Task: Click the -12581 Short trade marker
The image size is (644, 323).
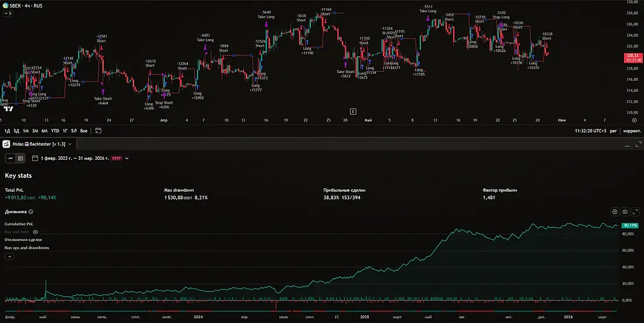Action: click(101, 39)
